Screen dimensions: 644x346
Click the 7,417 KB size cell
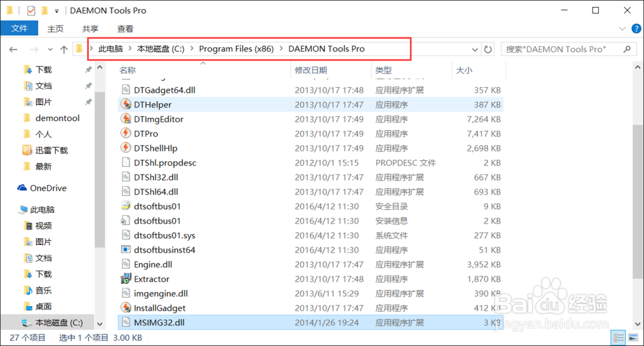(x=484, y=133)
